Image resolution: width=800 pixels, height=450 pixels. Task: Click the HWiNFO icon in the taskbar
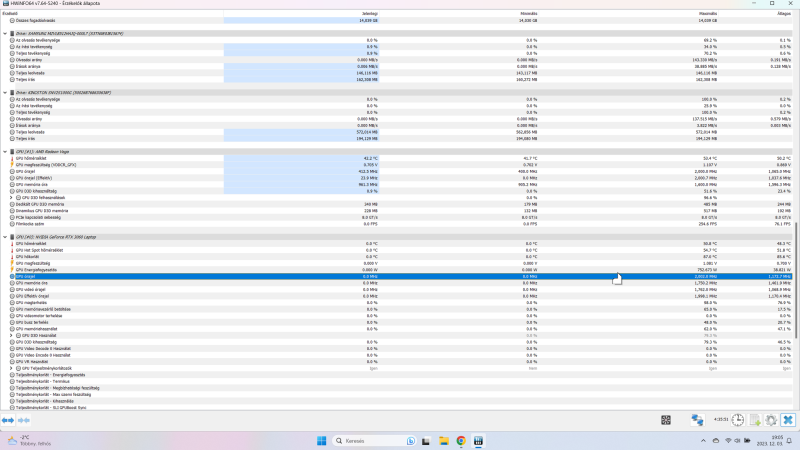coord(478,441)
